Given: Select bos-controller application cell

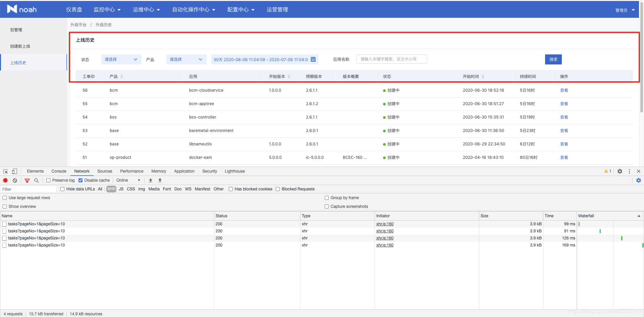Looking at the screenshot, I should 203,117.
